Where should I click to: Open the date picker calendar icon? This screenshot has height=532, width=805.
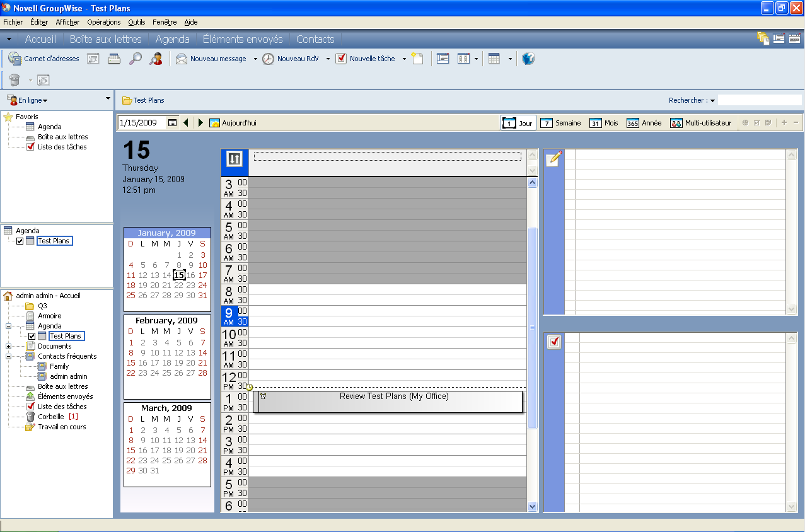tap(172, 123)
